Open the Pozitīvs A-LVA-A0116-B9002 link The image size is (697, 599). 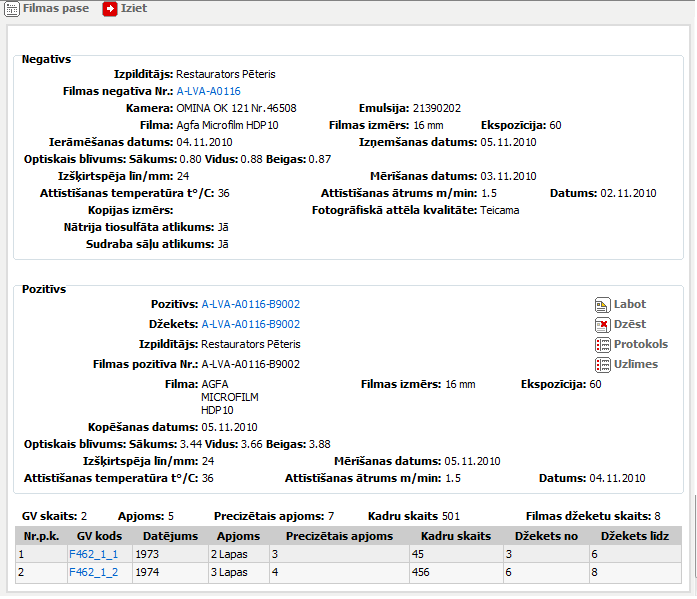250,304
